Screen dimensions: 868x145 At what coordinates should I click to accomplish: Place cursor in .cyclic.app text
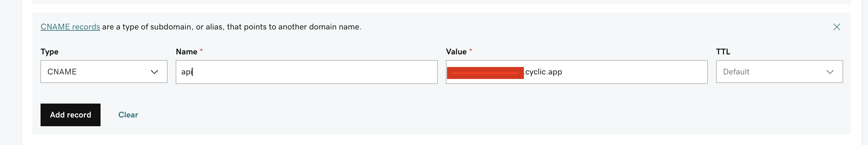[x=544, y=72]
